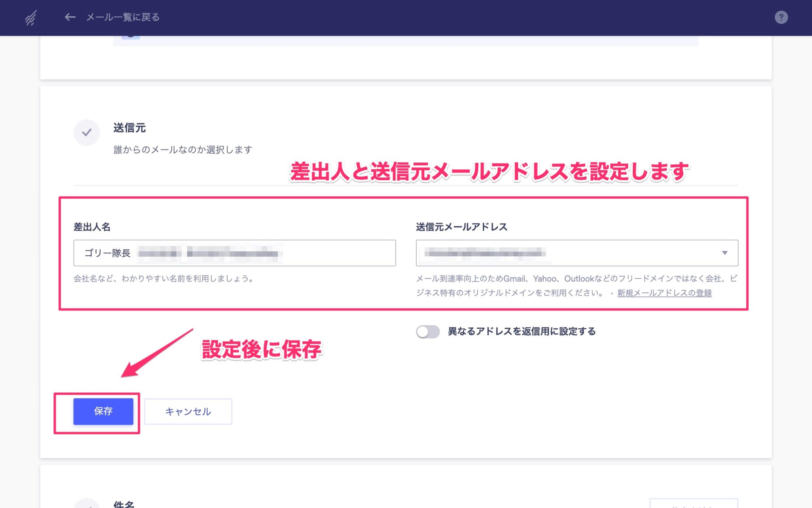The image size is (812, 508).
Task: Click the キャンセル button
Action: click(188, 411)
